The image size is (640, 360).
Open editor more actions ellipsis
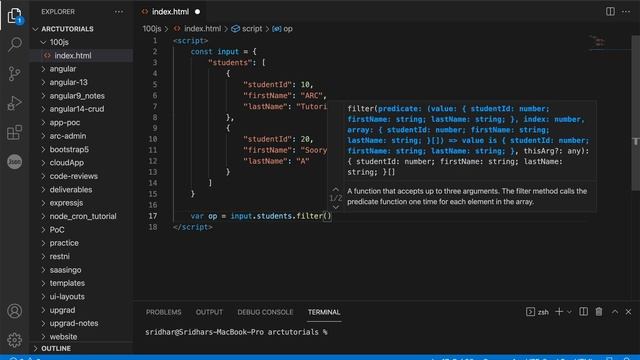point(626,11)
